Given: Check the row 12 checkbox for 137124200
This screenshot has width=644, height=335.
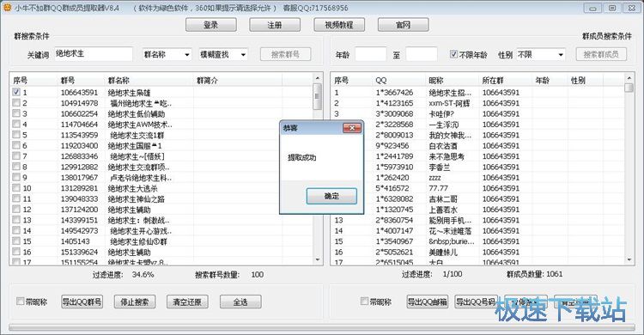Looking at the screenshot, I should 16,210.
